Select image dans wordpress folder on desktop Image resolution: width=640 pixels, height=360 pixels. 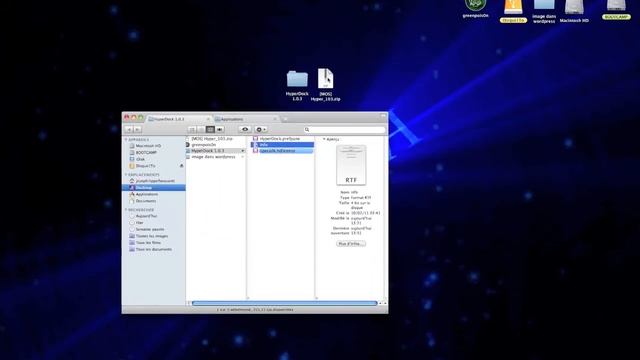point(544,11)
